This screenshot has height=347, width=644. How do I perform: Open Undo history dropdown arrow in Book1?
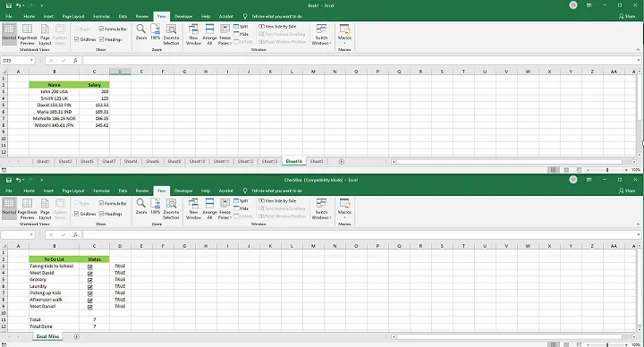24,5
